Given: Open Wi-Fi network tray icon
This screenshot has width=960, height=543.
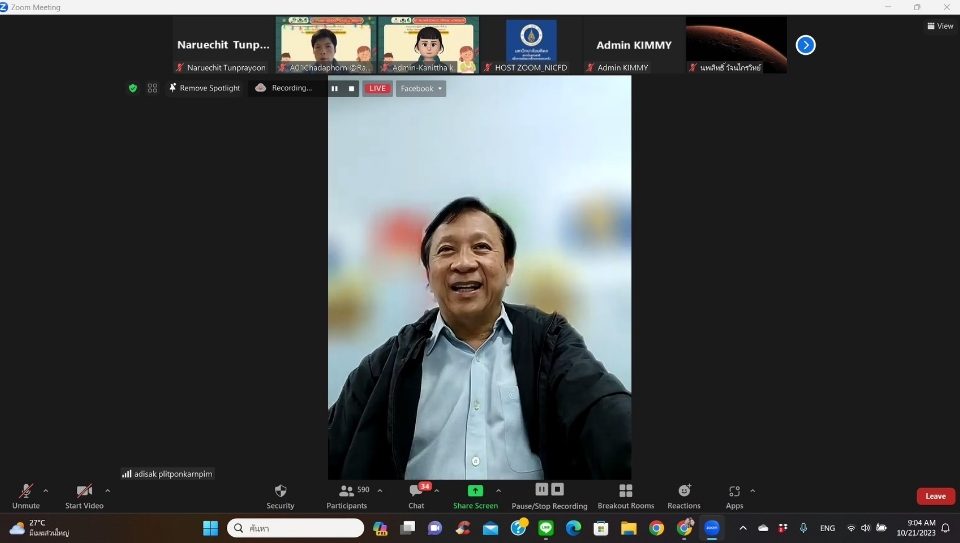Looking at the screenshot, I should 851,528.
